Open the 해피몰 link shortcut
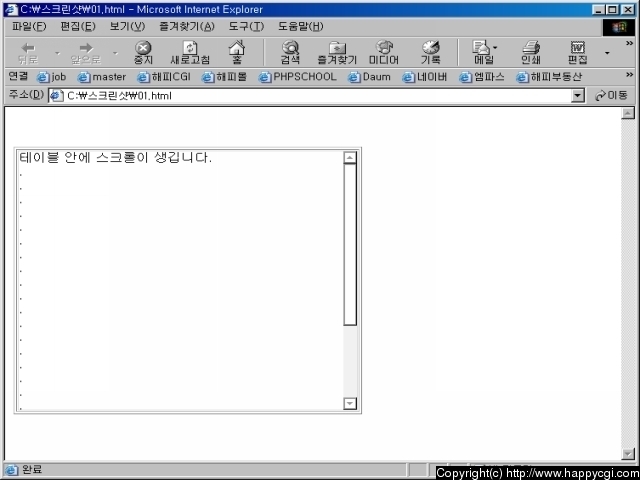 click(224, 77)
